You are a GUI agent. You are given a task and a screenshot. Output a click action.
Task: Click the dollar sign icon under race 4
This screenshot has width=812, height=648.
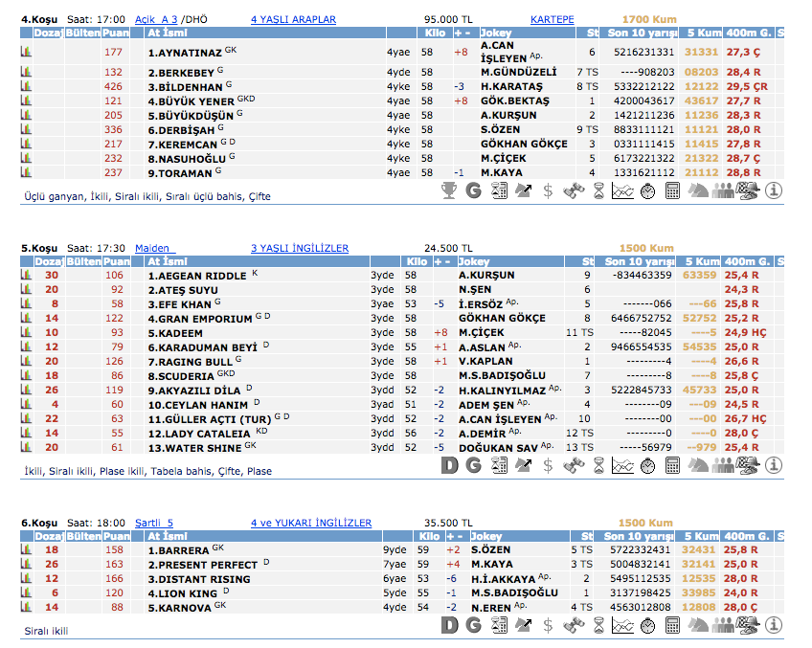coord(548,190)
